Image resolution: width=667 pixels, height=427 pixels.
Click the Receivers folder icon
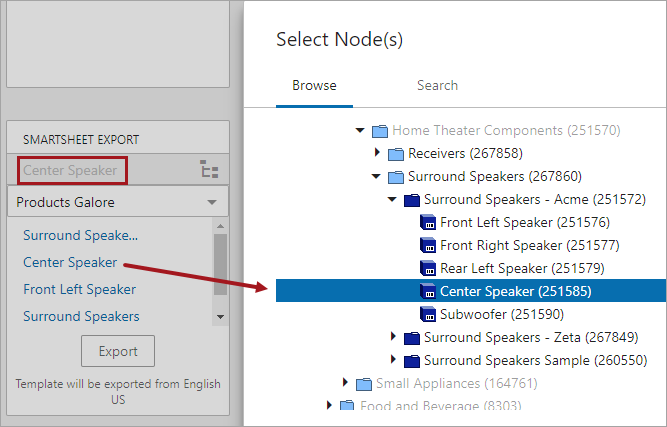coord(395,153)
